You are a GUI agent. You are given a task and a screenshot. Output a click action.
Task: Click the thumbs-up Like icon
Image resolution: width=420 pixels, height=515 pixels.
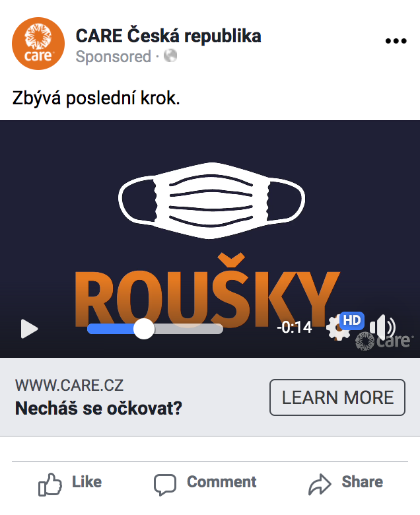tap(50, 485)
